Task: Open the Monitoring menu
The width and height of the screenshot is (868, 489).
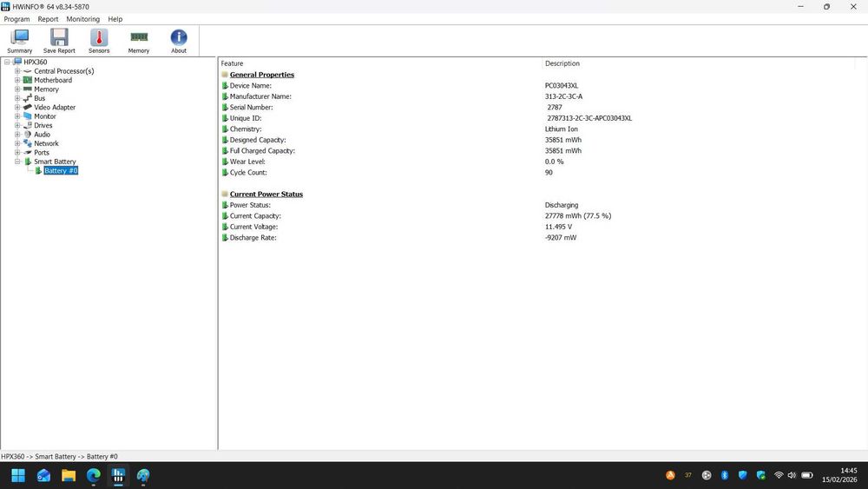Action: pos(83,19)
